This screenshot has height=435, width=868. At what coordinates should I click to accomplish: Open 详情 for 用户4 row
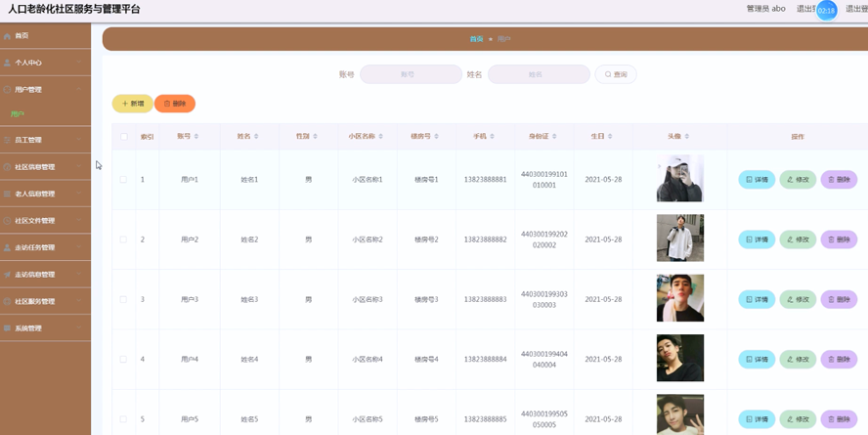pos(757,359)
